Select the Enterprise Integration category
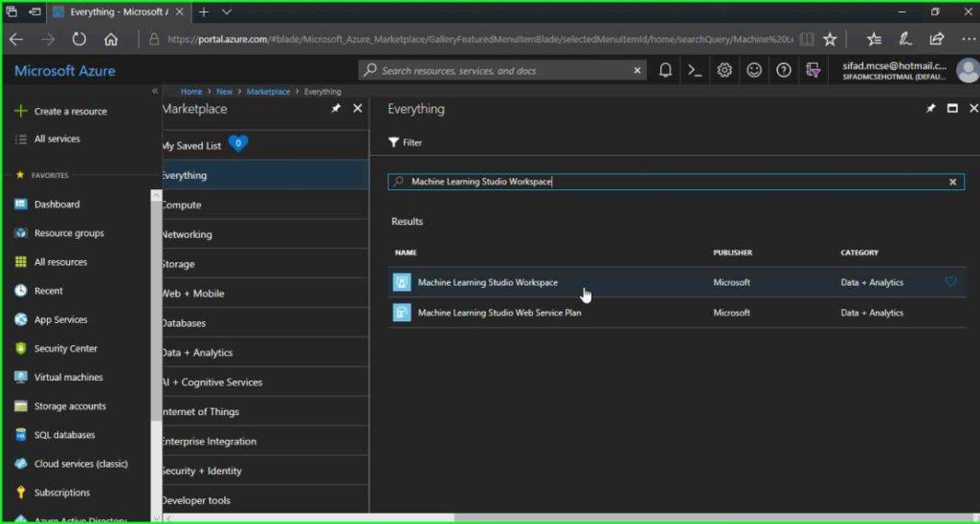The width and height of the screenshot is (980, 524). coord(266,441)
